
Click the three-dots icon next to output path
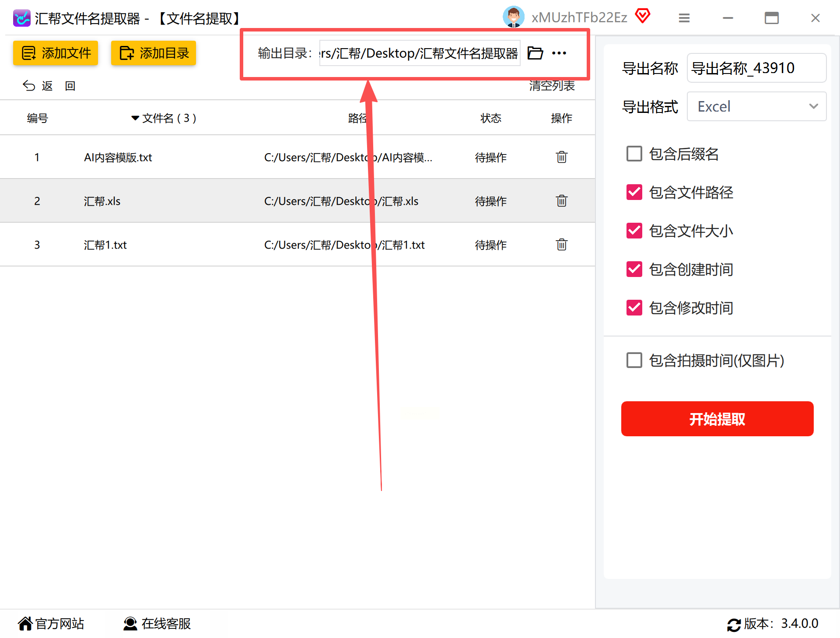[x=559, y=53]
